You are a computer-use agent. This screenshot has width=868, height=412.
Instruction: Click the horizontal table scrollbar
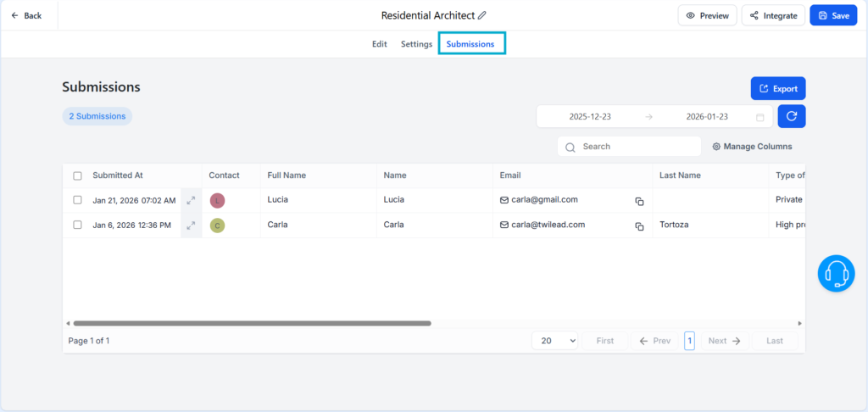tap(252, 323)
